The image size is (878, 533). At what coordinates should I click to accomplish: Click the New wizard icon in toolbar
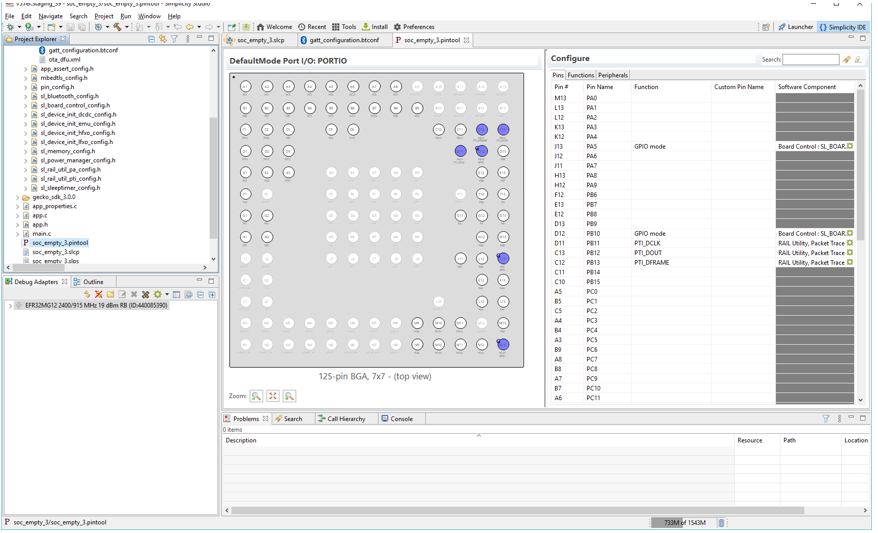pos(52,27)
